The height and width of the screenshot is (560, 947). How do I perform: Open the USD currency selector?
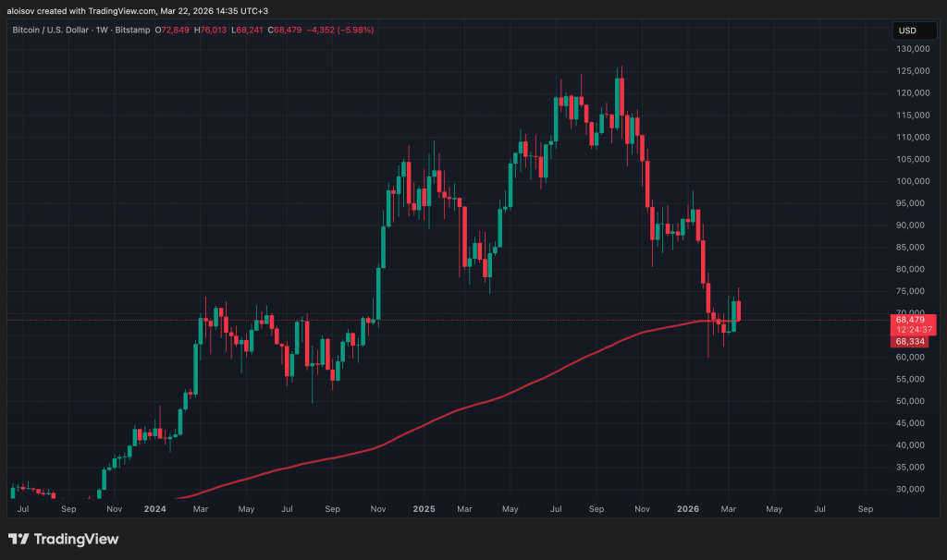[906, 30]
